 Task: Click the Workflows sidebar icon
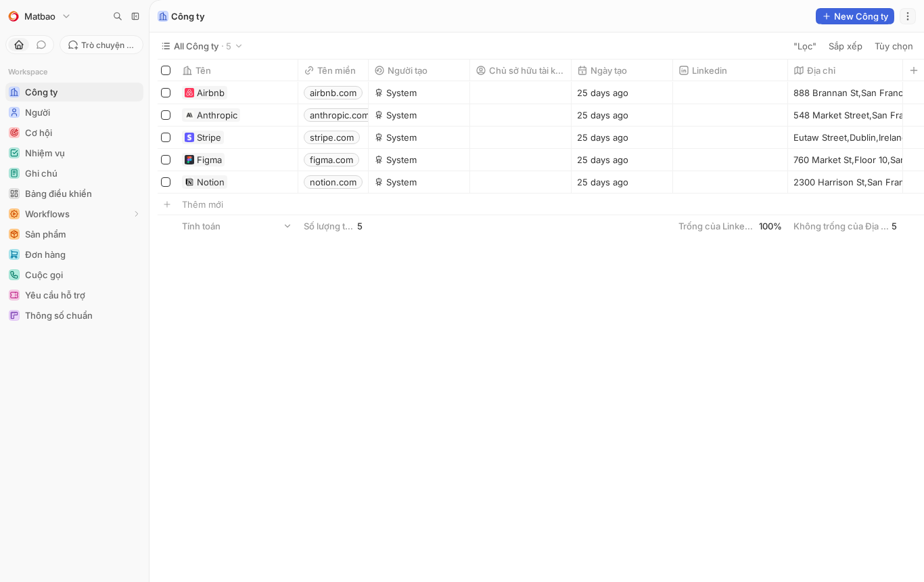14,214
